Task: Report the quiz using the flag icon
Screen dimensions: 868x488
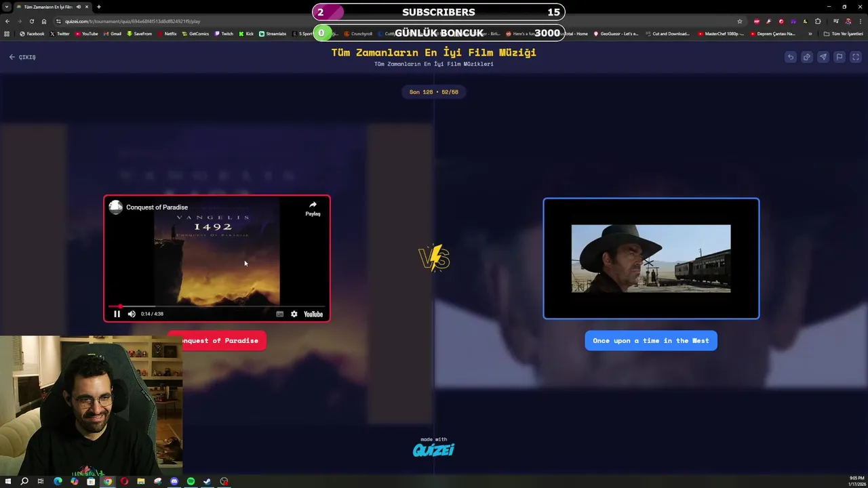Action: coord(840,57)
